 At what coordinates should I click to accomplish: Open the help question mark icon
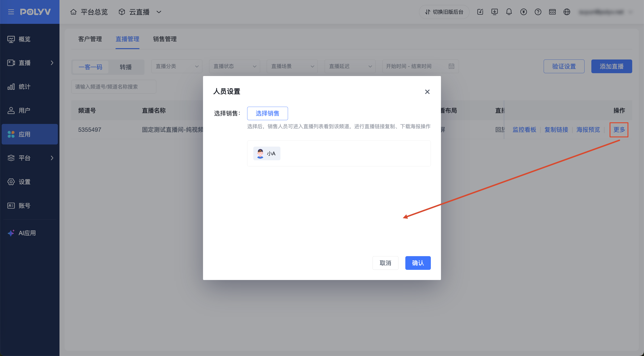(x=538, y=12)
